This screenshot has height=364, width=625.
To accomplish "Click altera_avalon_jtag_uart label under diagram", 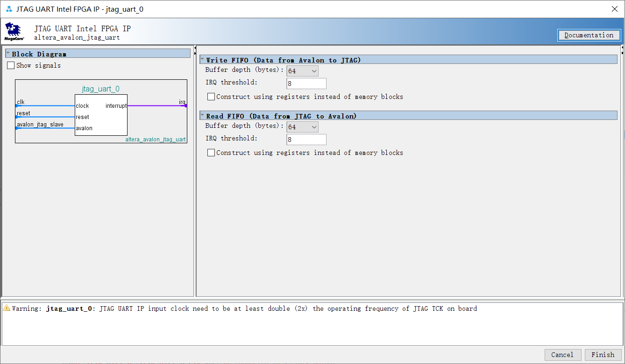I will pyautogui.click(x=156, y=140).
